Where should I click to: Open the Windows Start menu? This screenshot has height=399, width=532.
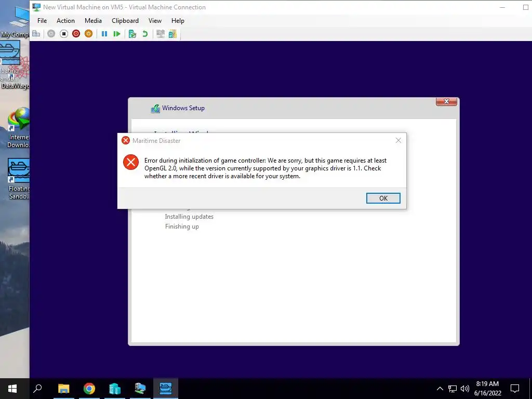(12, 389)
